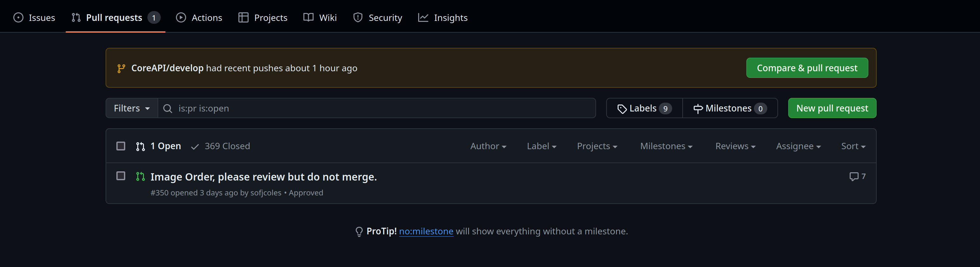This screenshot has width=980, height=267.
Task: Expand the Reviews filter dropdown
Action: coord(735,146)
